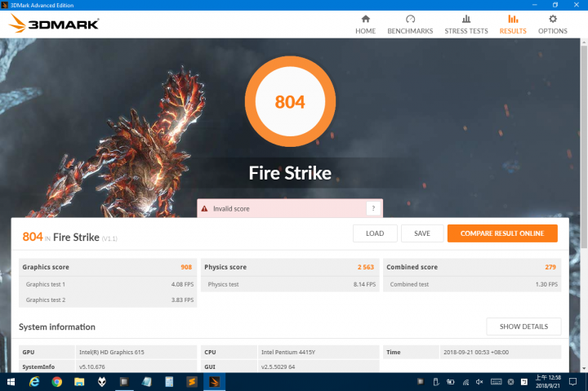588x391 pixels.
Task: Open the Action Center notifications icon
Action: [x=572, y=382]
